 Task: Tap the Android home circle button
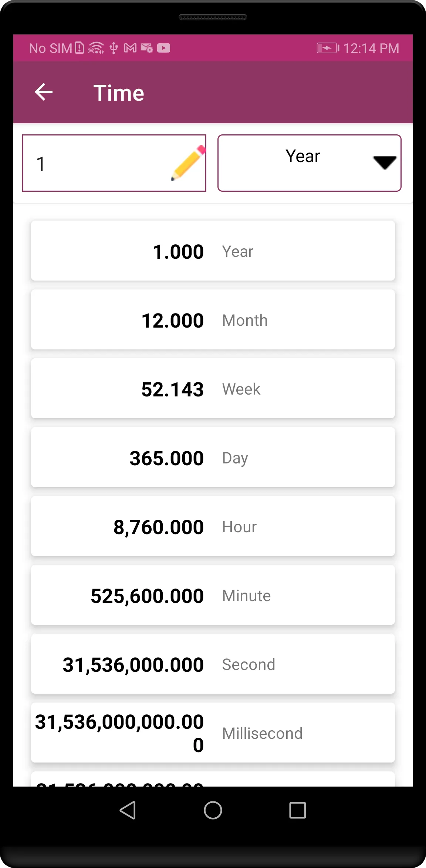click(213, 810)
